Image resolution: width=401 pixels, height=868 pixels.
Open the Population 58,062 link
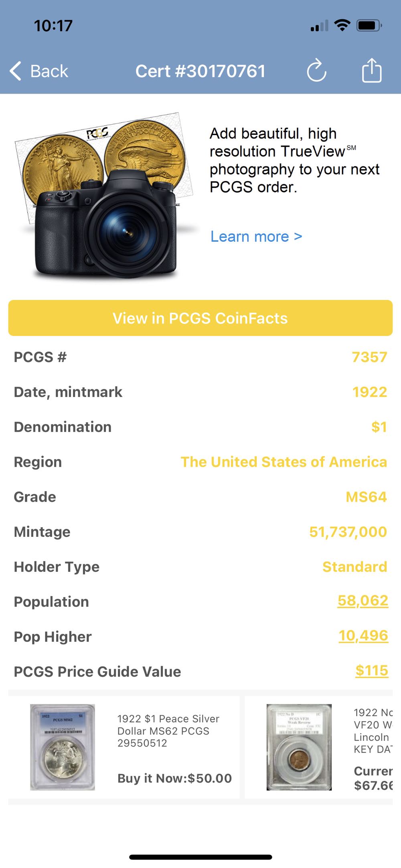tap(363, 601)
